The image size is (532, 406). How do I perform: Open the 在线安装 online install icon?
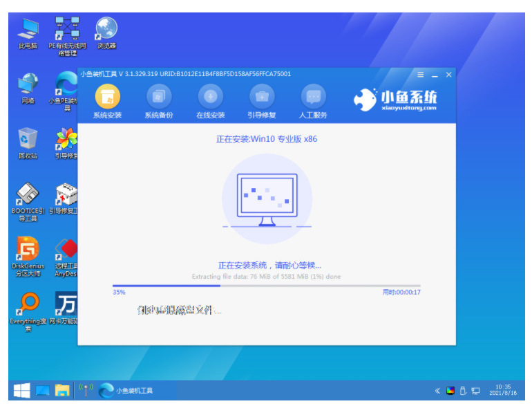tap(210, 101)
